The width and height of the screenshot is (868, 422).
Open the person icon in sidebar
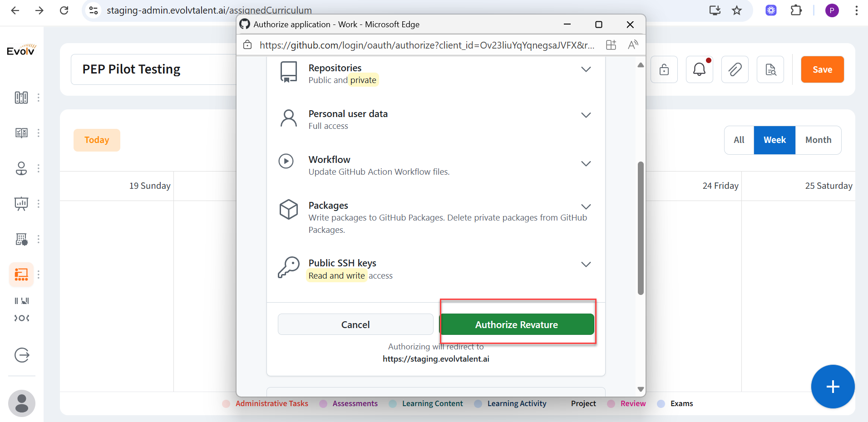click(21, 168)
